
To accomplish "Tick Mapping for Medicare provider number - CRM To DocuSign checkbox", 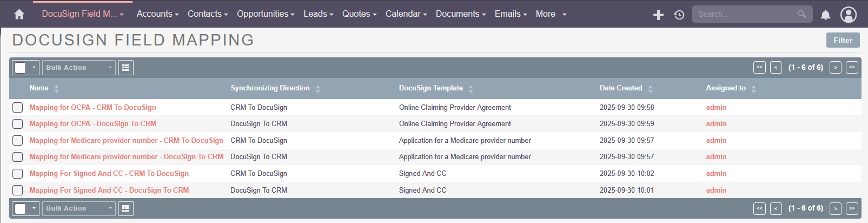I will (x=18, y=141).
